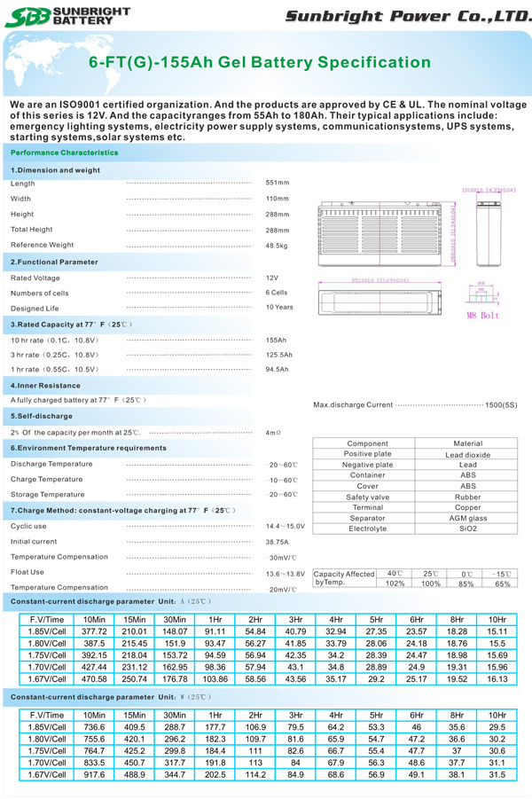Click the '6 Cells' value
532x799 pixels.
[276, 293]
